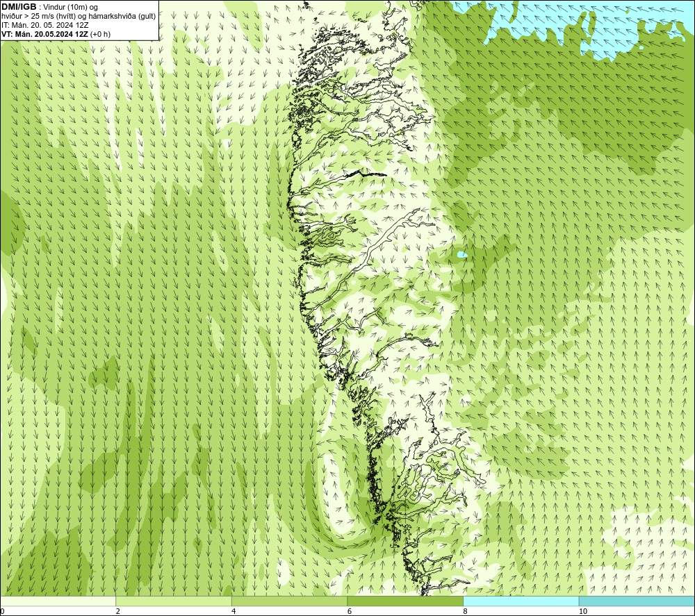Viewport: 695px width, 616px height.
Task: Click the IT: Mán. 20. 05. 2024 12Z line
Action: pyautogui.click(x=44, y=25)
